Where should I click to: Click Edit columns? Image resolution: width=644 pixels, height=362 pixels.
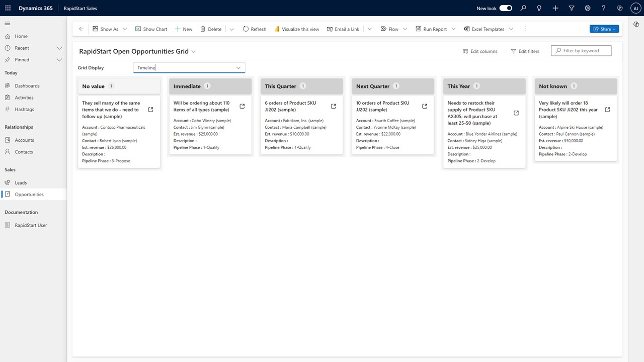tap(480, 51)
